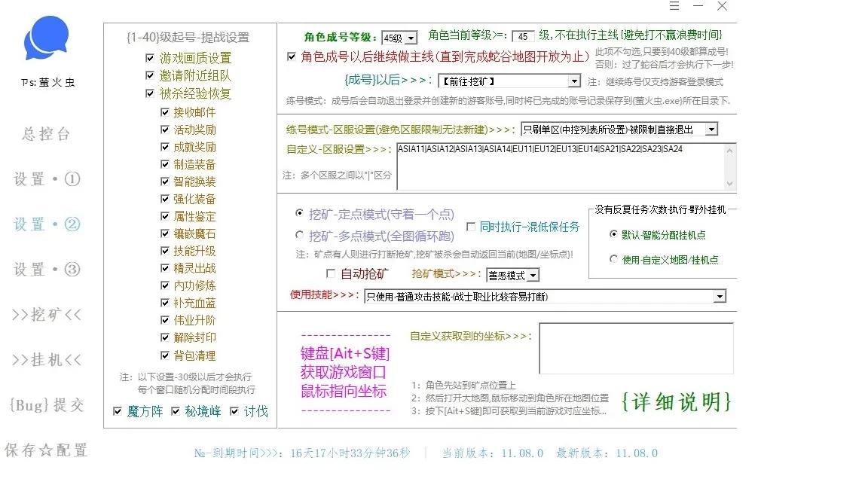Viewport: 868px width, 488px height.
Task: Open the hamburger menu icon in title bar
Action: click(674, 6)
